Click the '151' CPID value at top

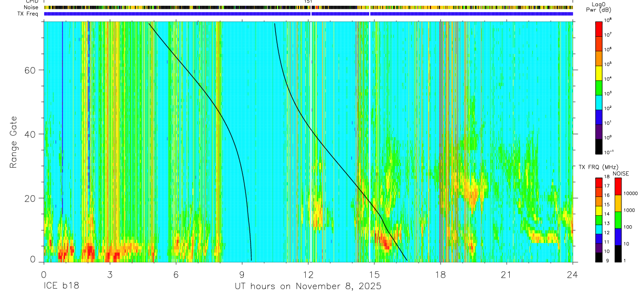[x=308, y=2]
